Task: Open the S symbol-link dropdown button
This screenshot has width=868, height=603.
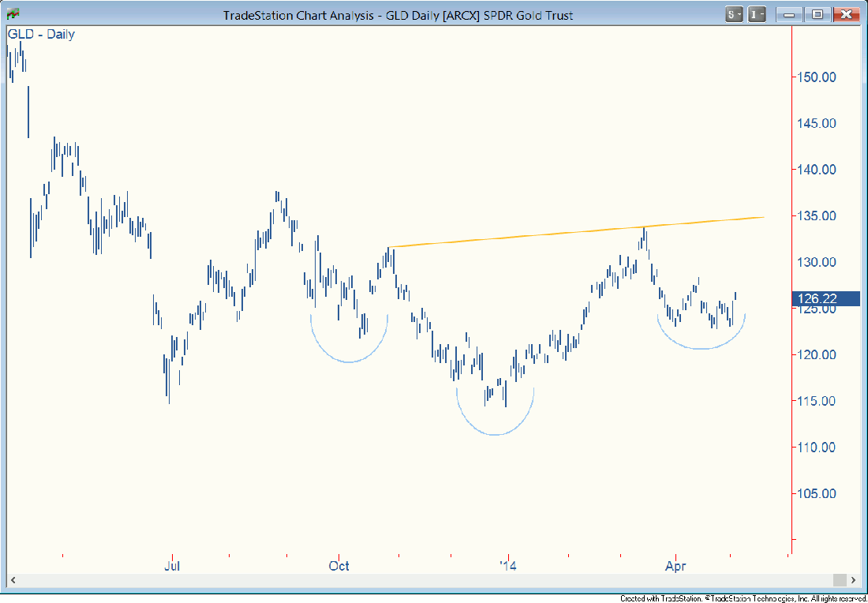Action: 734,14
